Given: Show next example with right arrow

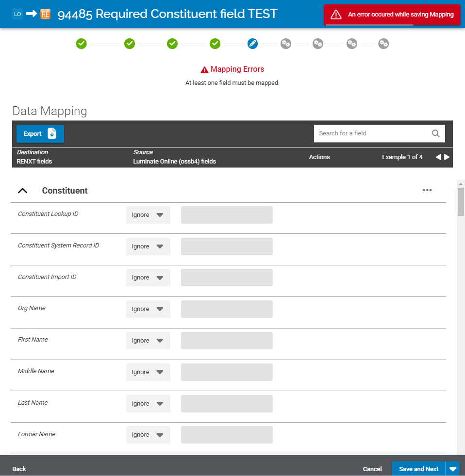Looking at the screenshot, I should pyautogui.click(x=447, y=157).
